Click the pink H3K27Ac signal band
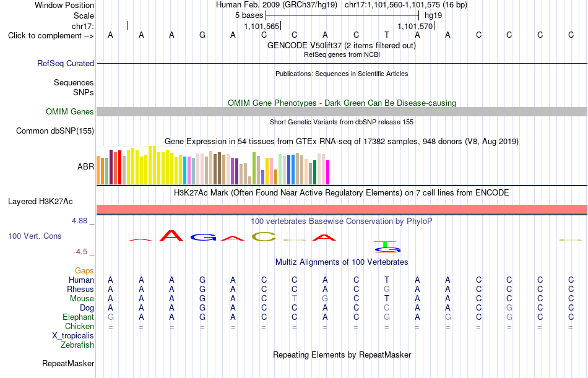The height and width of the screenshot is (378, 588). (342, 209)
